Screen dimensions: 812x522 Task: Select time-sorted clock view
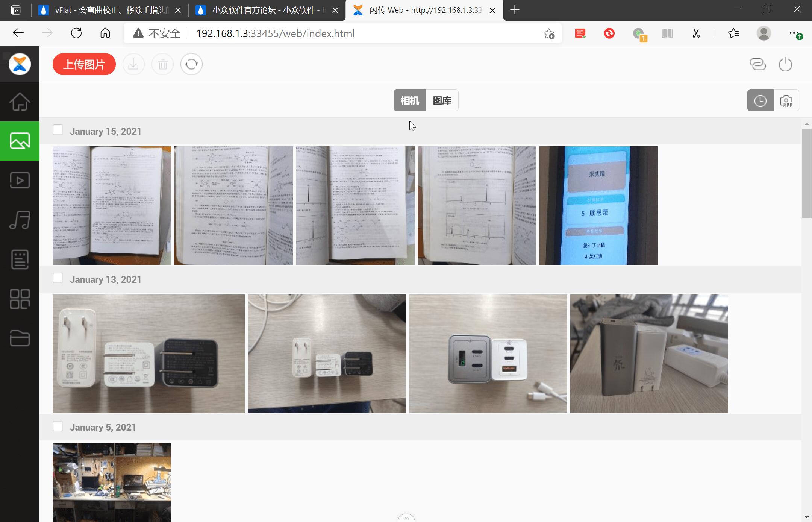coord(760,100)
